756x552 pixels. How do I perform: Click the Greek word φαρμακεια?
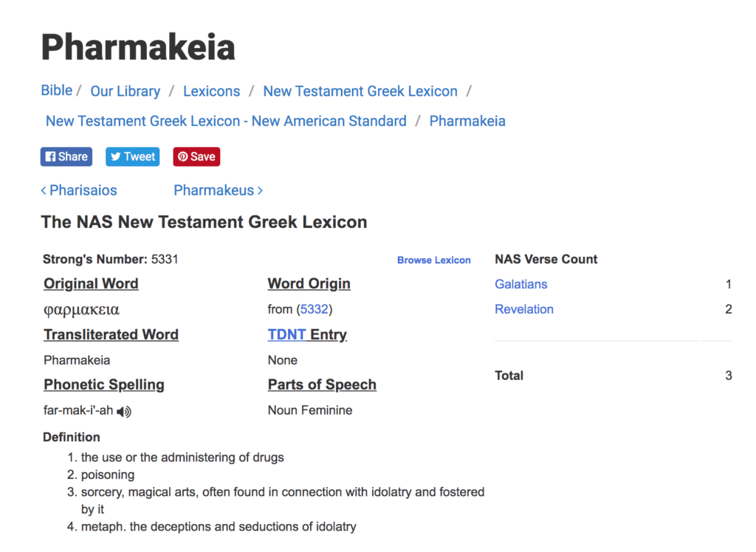coord(81,310)
